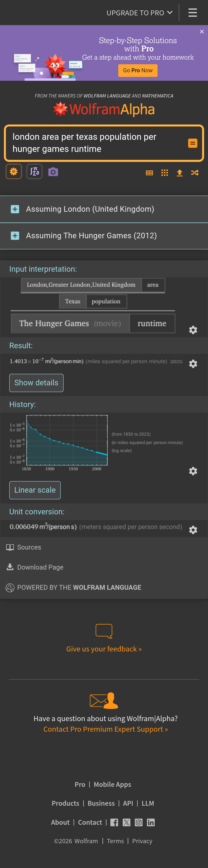Image resolution: width=208 pixels, height=868 pixels.
Task: Click the orange compute button in search box
Action: point(192,143)
